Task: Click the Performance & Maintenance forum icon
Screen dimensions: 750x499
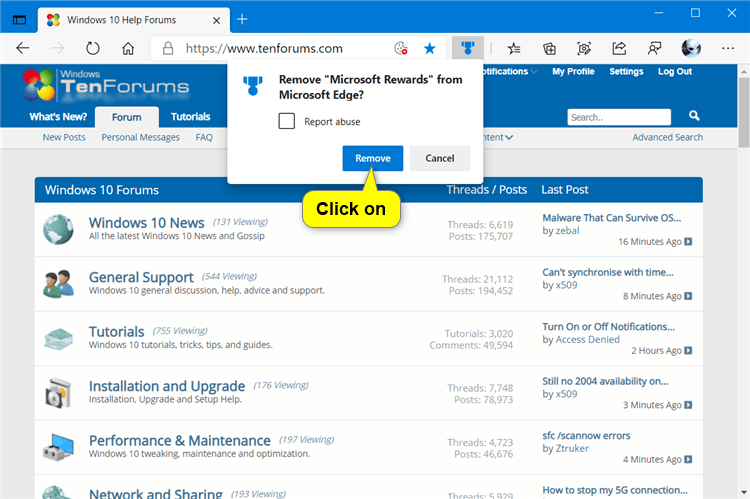Action: coord(58,447)
